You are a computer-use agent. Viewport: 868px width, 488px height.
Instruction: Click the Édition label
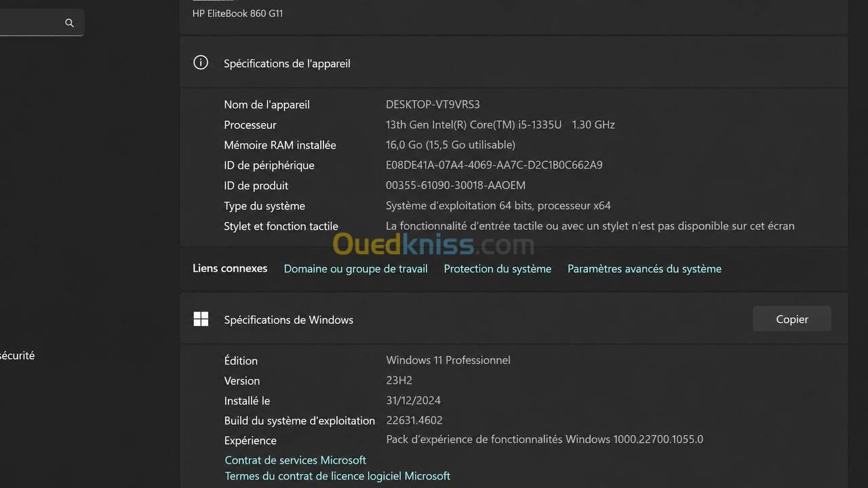(241, 361)
